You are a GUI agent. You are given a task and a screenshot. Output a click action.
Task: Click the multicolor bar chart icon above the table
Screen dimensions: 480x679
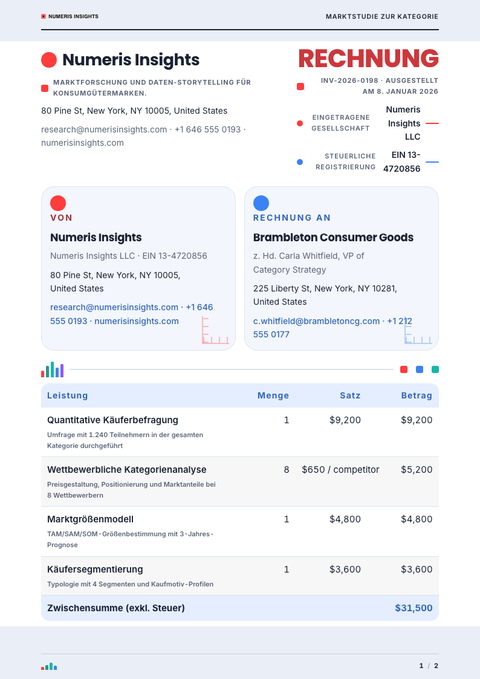point(52,369)
